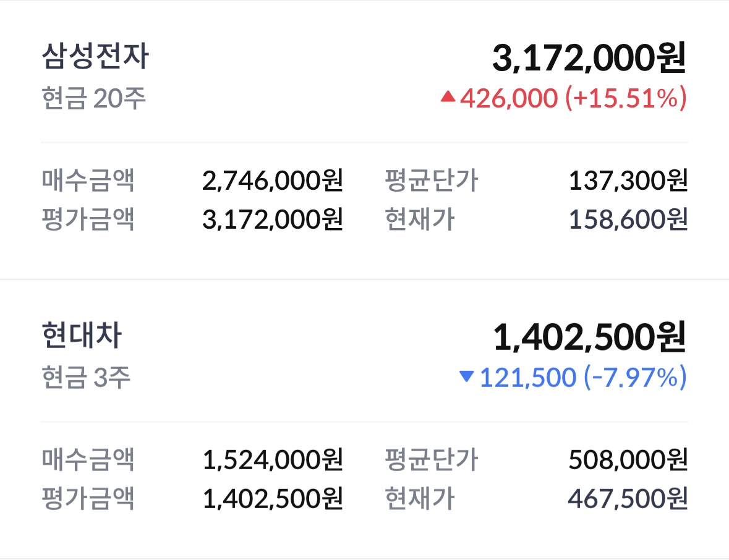Click 삼성전자's 평균단가 value 137,300원
This screenshot has width=729, height=560.
[628, 180]
